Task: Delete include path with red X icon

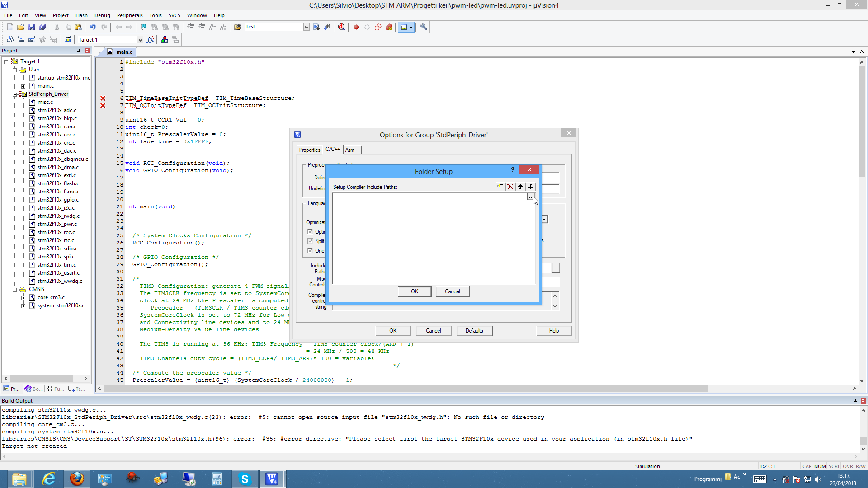Action: [510, 187]
